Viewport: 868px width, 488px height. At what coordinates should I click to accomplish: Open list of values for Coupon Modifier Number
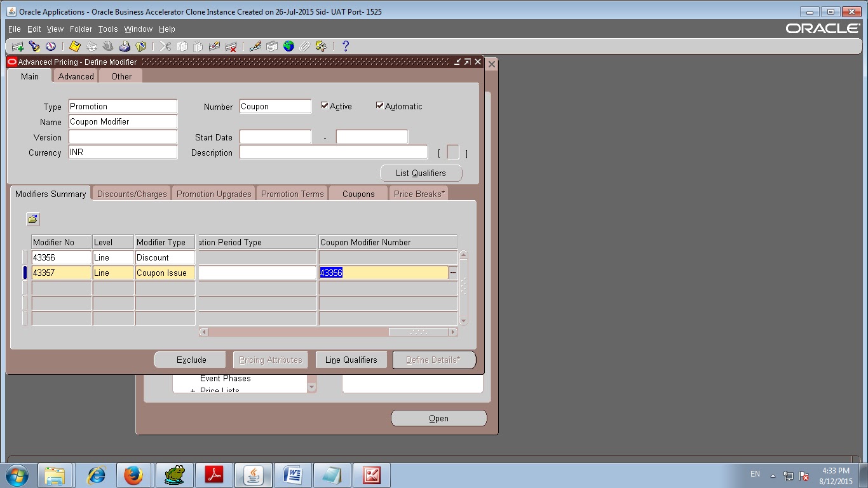coord(453,273)
